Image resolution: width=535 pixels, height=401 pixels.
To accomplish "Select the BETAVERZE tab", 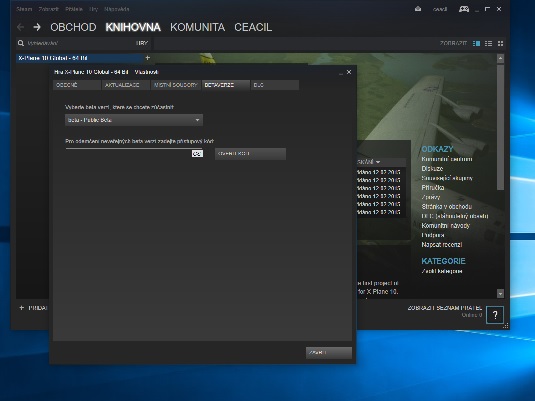I will 226,85.
